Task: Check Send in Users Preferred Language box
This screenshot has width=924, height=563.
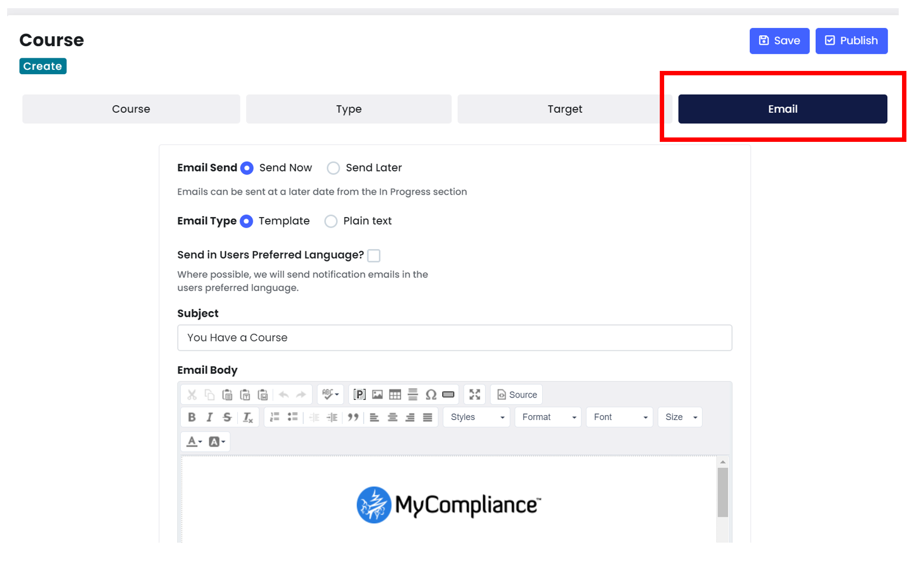Action: (374, 256)
